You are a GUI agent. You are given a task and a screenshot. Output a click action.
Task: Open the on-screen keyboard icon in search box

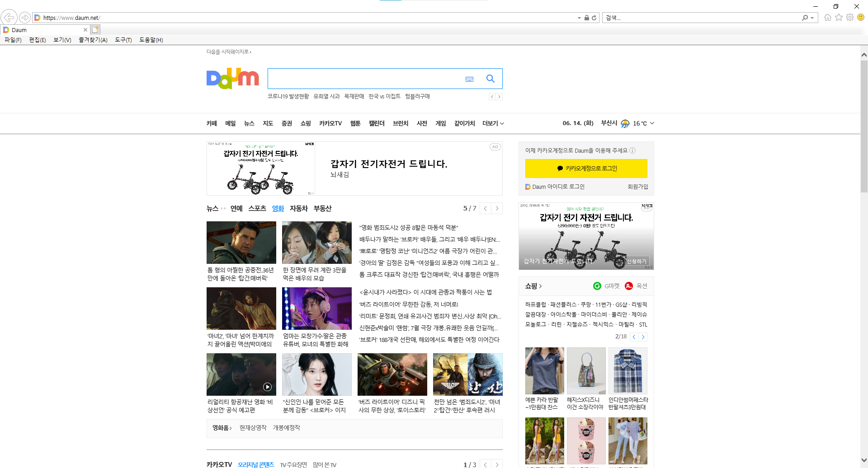pyautogui.click(x=469, y=79)
